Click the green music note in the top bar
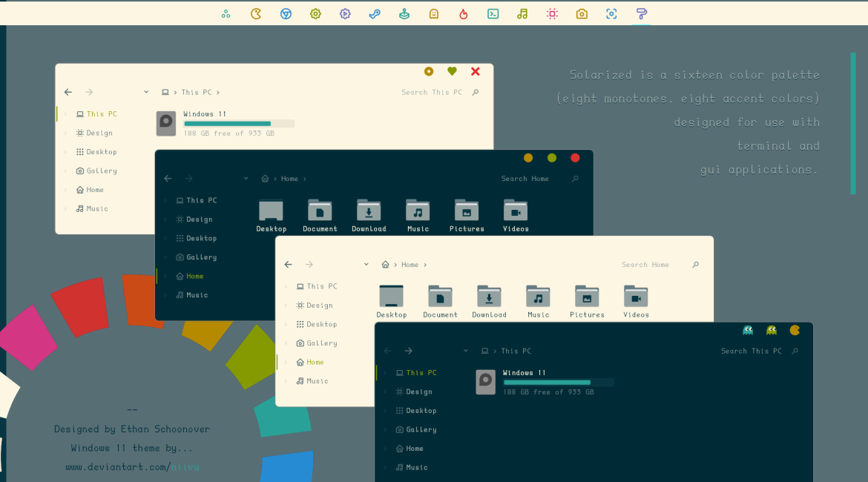 pyautogui.click(x=522, y=13)
